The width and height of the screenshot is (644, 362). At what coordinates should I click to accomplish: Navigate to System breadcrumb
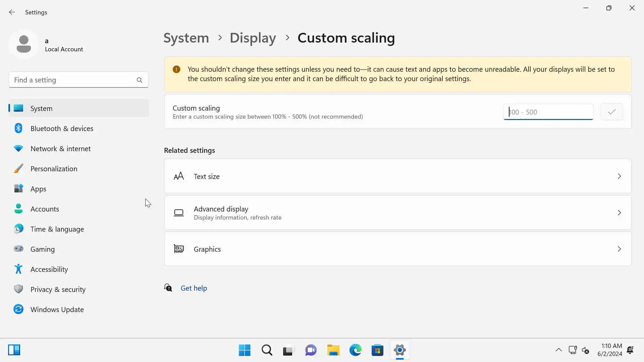click(186, 38)
